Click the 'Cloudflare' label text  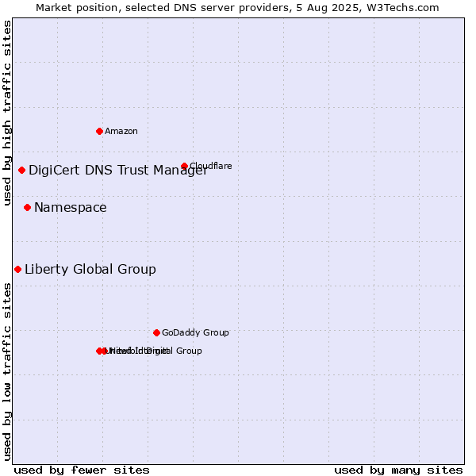[x=211, y=166]
